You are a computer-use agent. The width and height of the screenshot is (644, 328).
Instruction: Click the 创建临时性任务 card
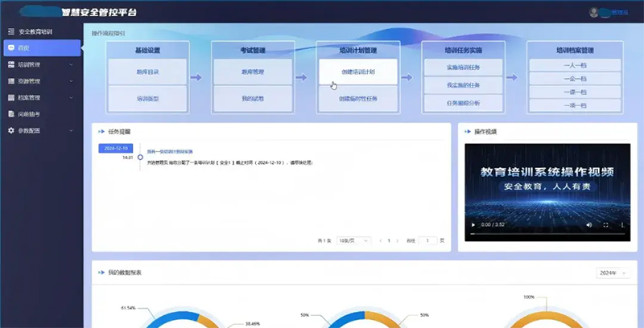[x=358, y=98]
